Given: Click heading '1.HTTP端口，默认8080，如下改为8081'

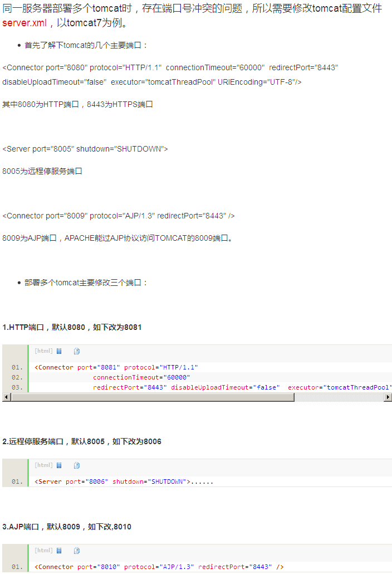Looking at the screenshot, I should pos(72,327).
